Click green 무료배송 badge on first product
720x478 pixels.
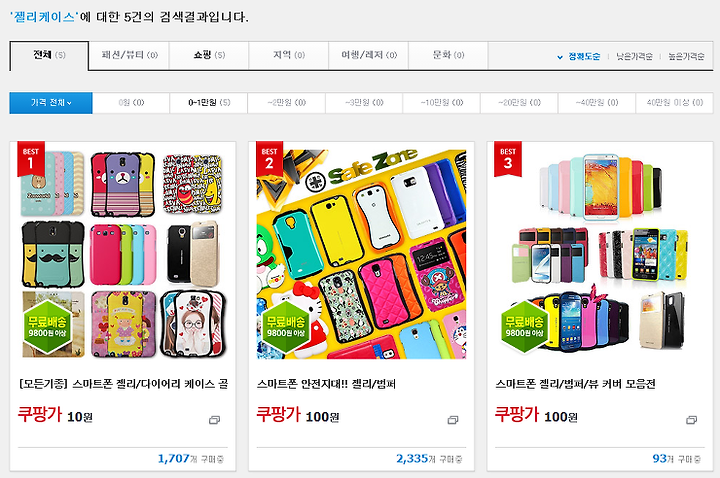[47, 326]
